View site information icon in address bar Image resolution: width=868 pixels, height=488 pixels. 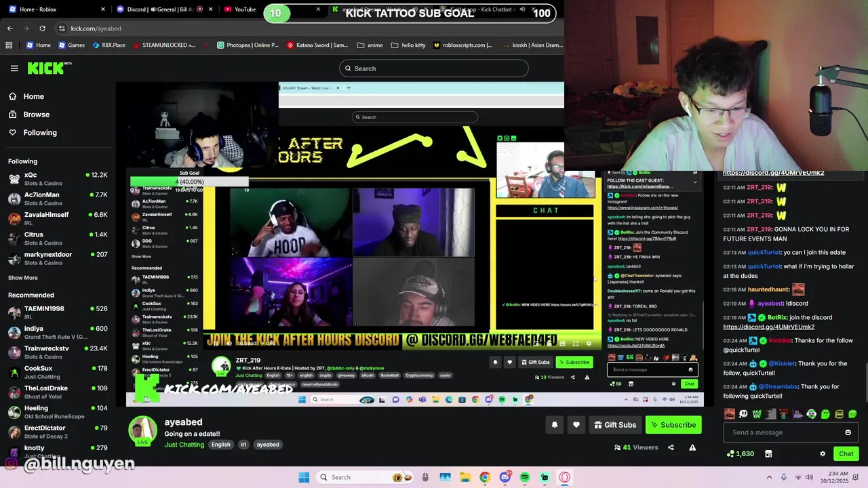coord(62,28)
